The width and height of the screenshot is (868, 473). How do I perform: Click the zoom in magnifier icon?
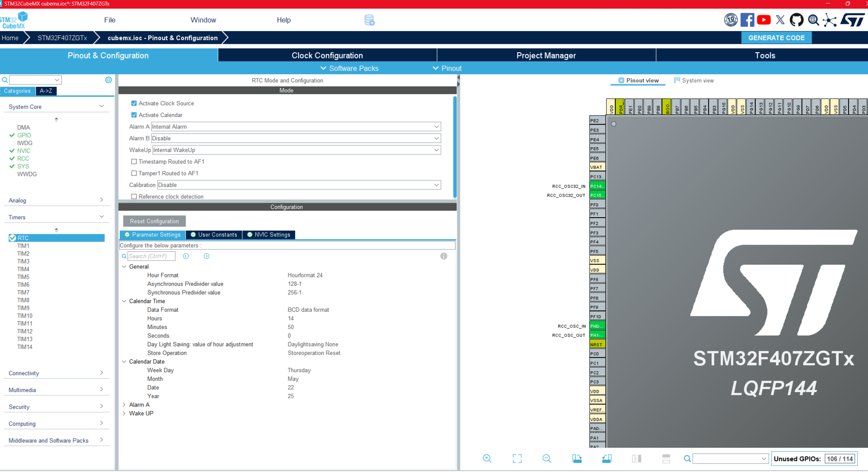click(487, 458)
